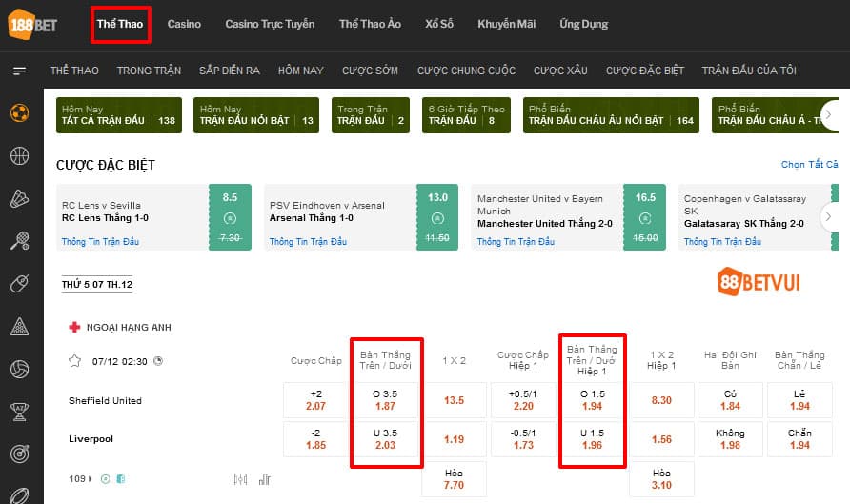Select the 16.5 boosted odds for Manchester United
850x504 pixels.
pos(645,217)
